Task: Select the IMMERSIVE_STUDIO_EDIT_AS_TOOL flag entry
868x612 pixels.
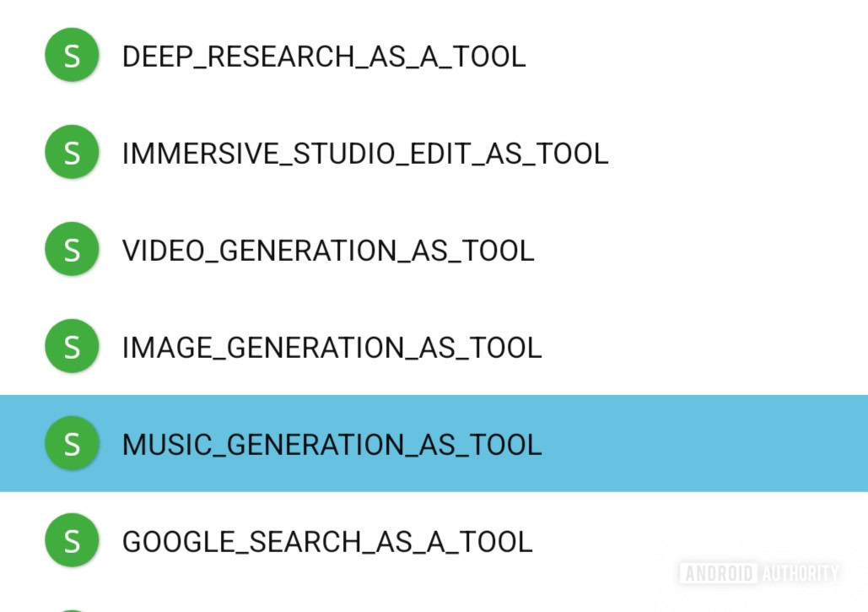Action: [x=364, y=153]
